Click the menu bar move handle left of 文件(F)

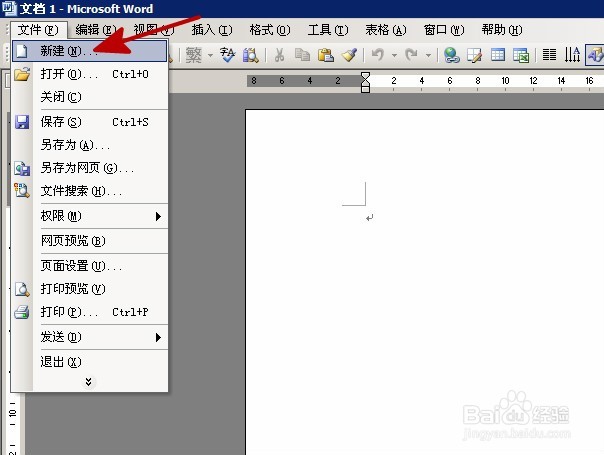click(7, 29)
